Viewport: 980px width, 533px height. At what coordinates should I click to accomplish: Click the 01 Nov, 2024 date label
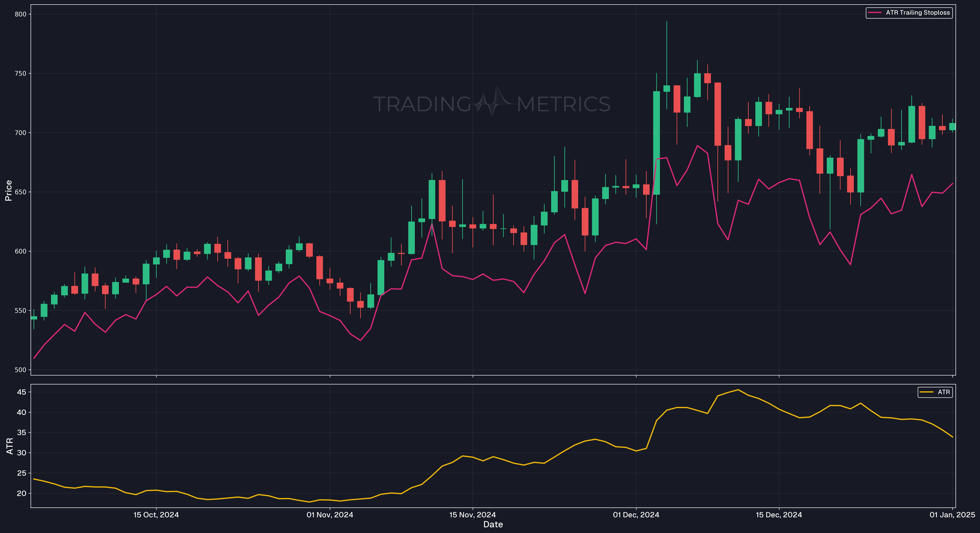[330, 515]
